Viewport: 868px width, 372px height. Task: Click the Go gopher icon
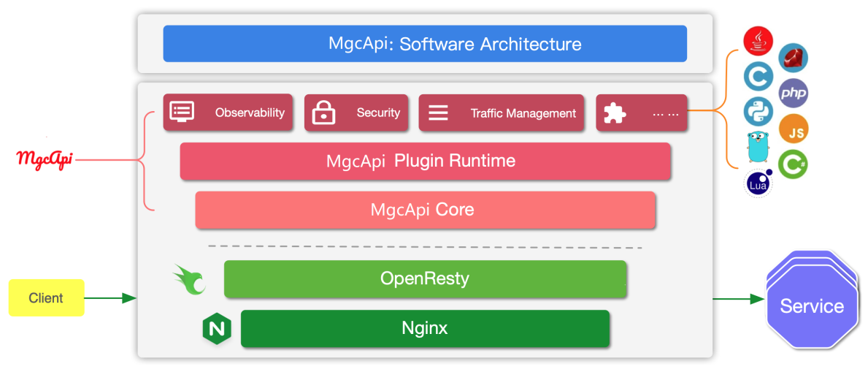click(758, 147)
